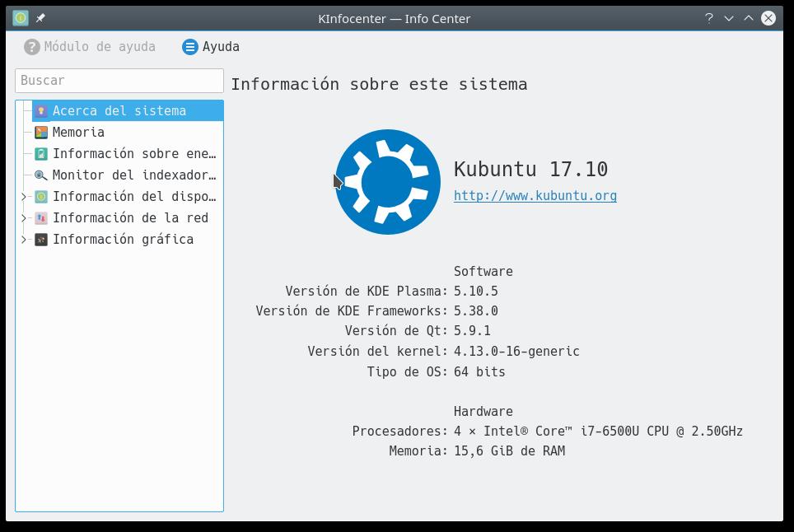Click the Versión de KDE Frameworks label
Image resolution: width=794 pixels, height=532 pixels.
[x=352, y=310]
